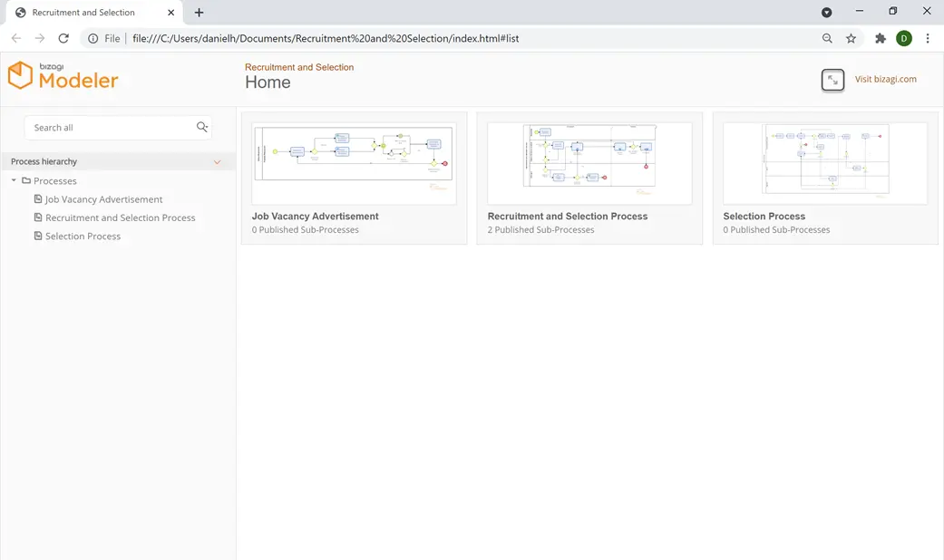
Task: Collapse the Process hierarchy panel chevron
Action: 218,162
